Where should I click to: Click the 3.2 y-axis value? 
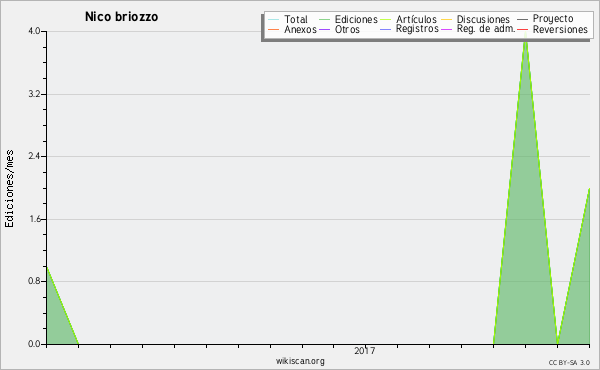coord(34,94)
